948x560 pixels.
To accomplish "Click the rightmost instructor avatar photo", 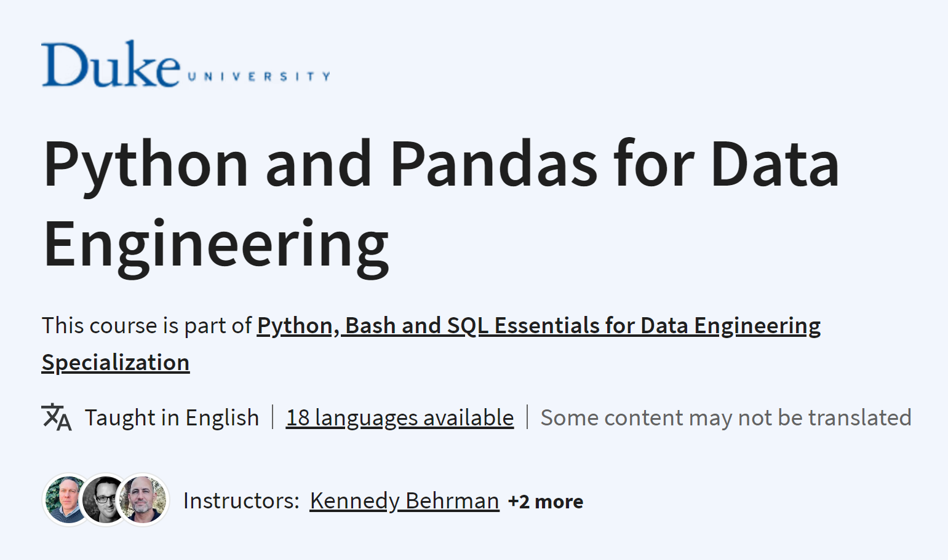I will pos(143,500).
